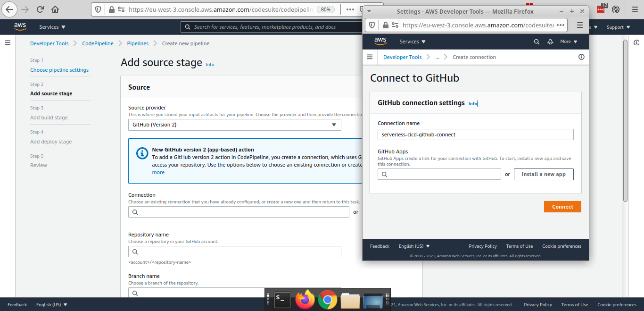
Task: Click the orange Connect button
Action: point(562,207)
